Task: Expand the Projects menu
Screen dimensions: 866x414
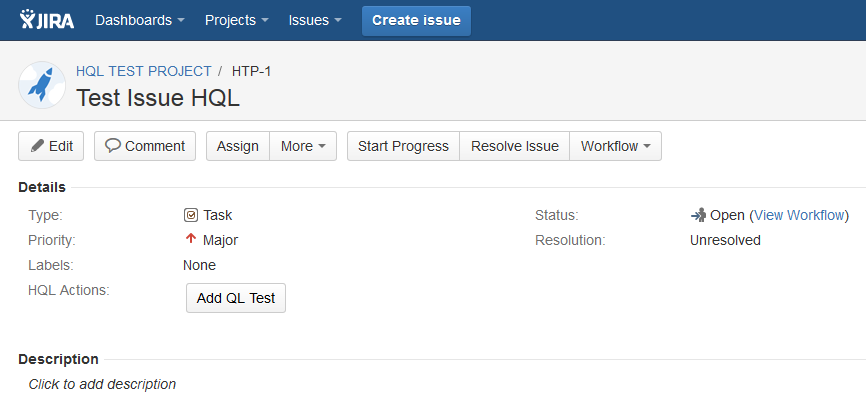Action: (x=236, y=20)
